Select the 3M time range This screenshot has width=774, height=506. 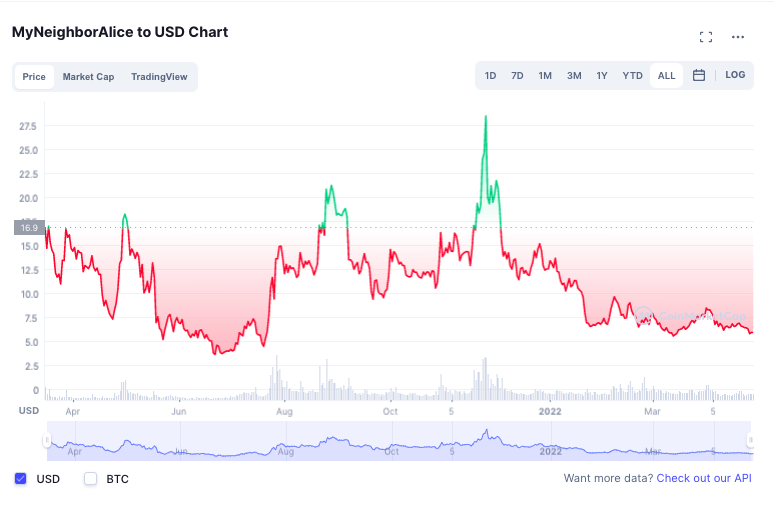574,76
